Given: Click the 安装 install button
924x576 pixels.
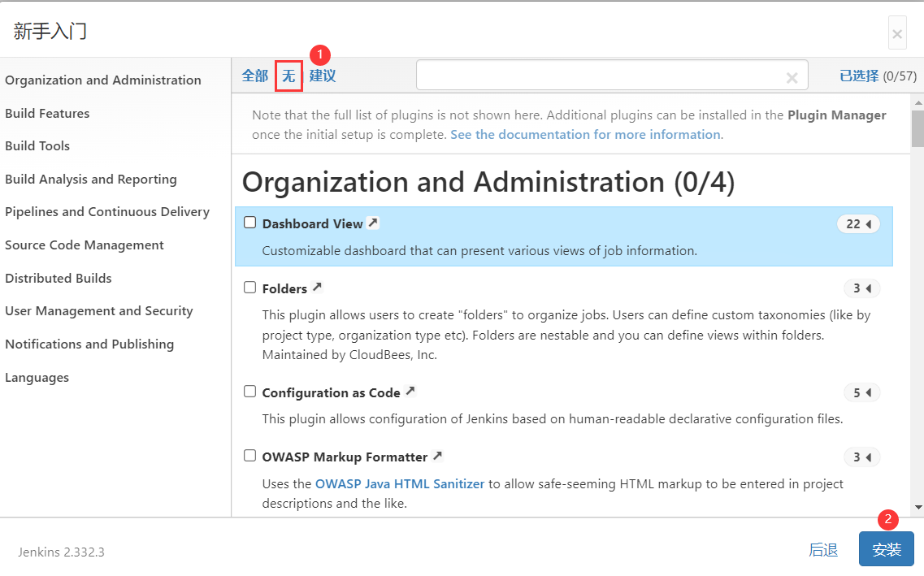Looking at the screenshot, I should click(x=886, y=549).
